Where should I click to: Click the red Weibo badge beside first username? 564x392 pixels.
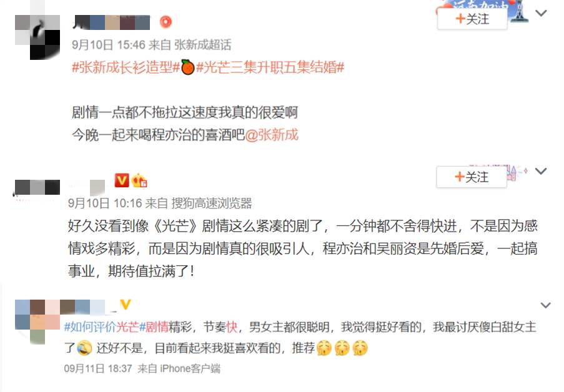(x=166, y=22)
